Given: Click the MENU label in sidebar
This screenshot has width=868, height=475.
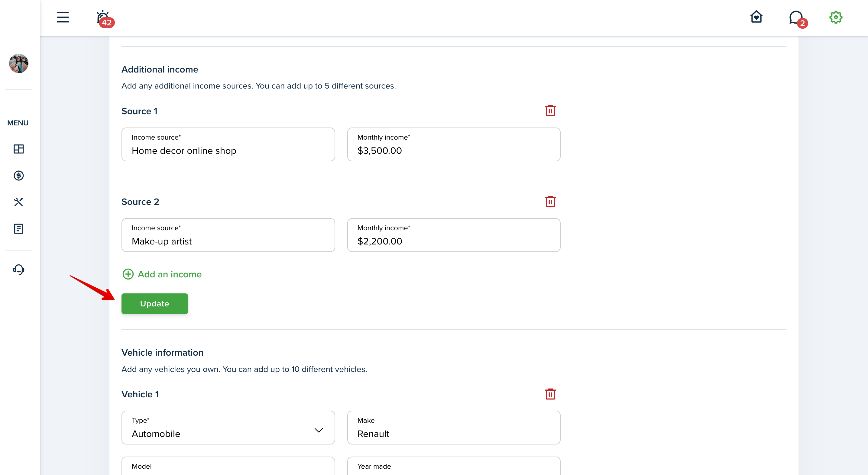Looking at the screenshot, I should click(18, 123).
